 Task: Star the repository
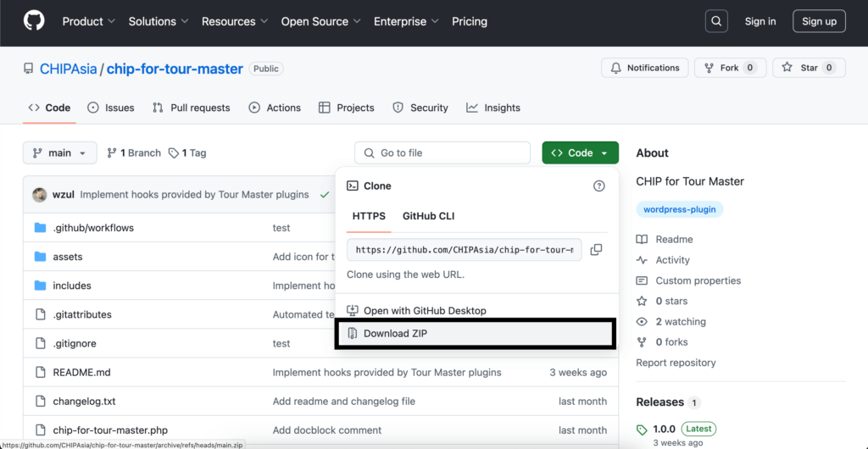tap(809, 68)
